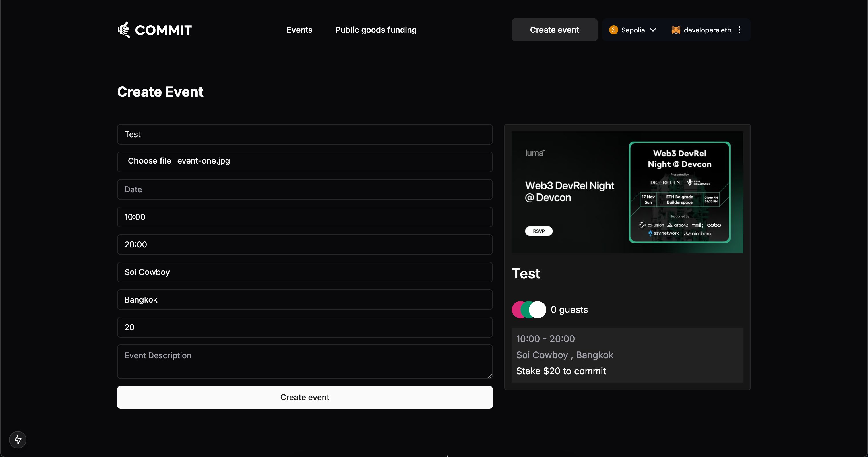Click the Create event navbar button

[554, 30]
